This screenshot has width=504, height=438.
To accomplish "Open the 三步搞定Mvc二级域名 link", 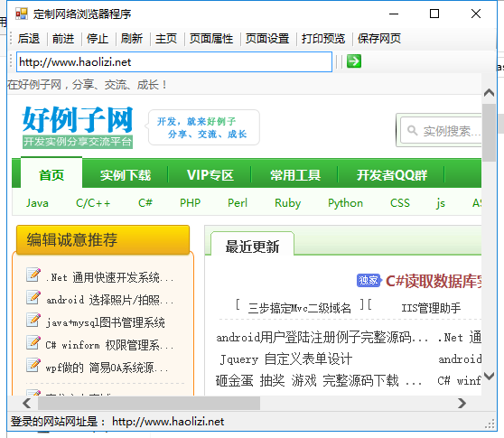I will point(299,308).
